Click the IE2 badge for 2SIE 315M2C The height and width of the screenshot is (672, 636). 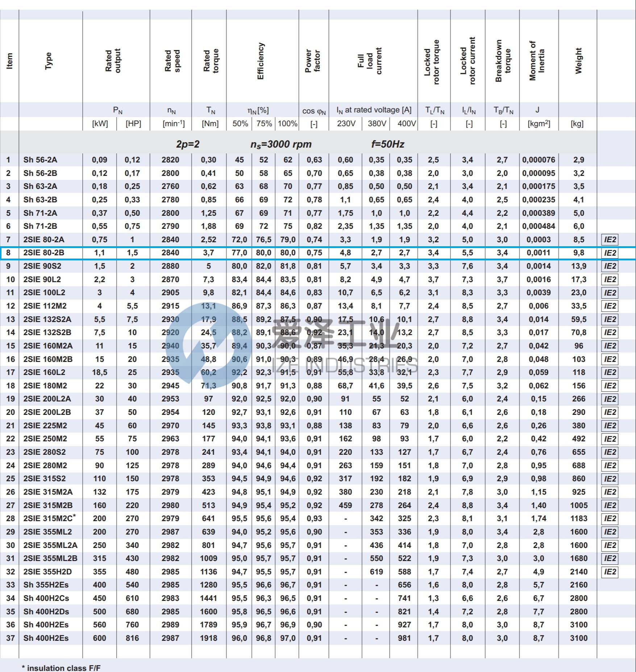click(610, 519)
